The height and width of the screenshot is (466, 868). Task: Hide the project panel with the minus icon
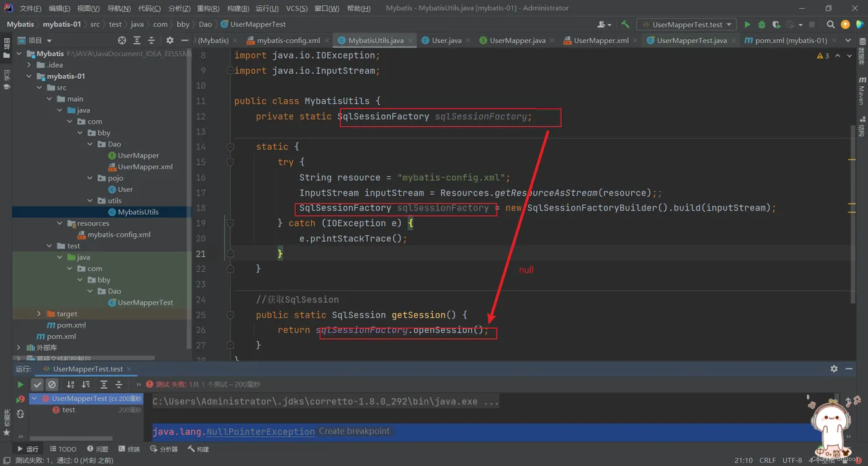(x=185, y=40)
